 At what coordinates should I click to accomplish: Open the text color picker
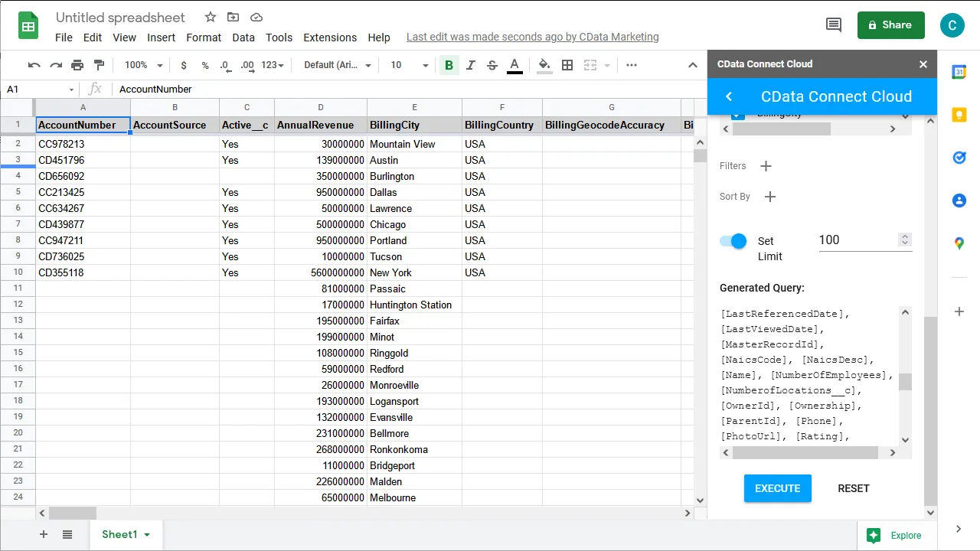514,65
